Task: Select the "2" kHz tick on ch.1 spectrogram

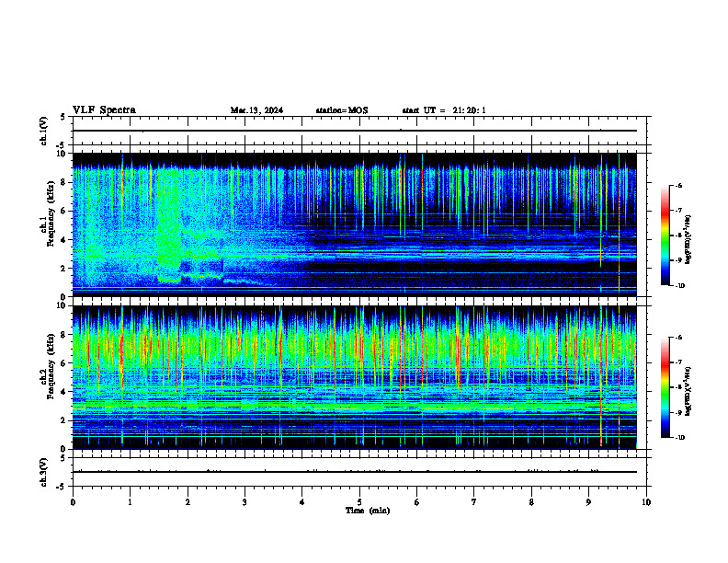Action: [64, 269]
